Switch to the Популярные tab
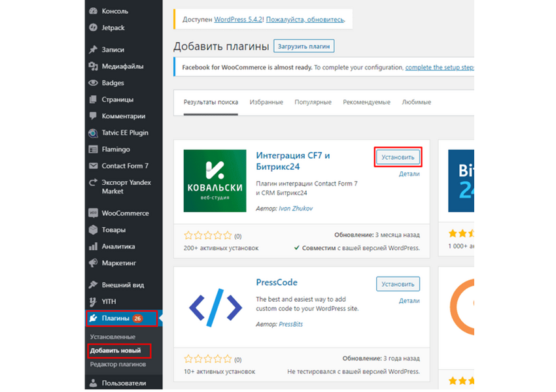This screenshot has height=392, width=556. pos(313,103)
